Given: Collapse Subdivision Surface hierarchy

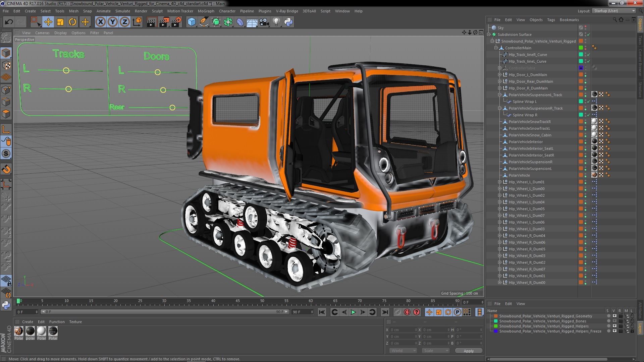Looking at the screenshot, I should coord(489,35).
